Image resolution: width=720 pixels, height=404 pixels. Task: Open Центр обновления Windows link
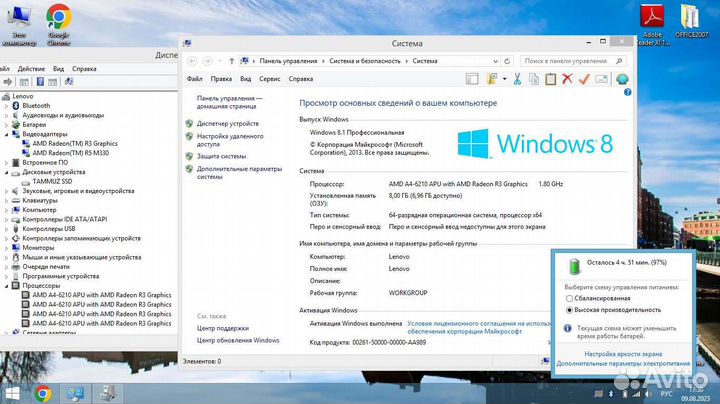click(238, 340)
